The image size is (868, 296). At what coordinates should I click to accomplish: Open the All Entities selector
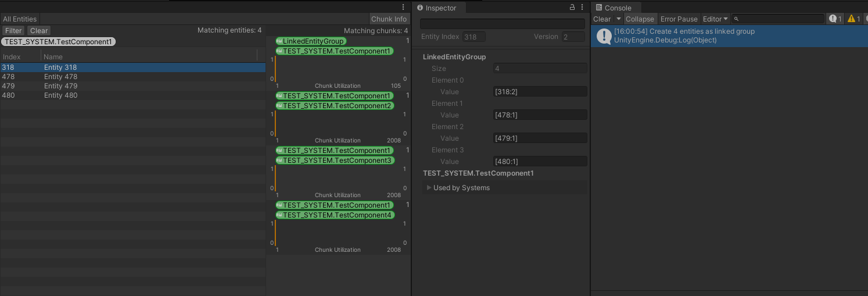click(x=20, y=19)
